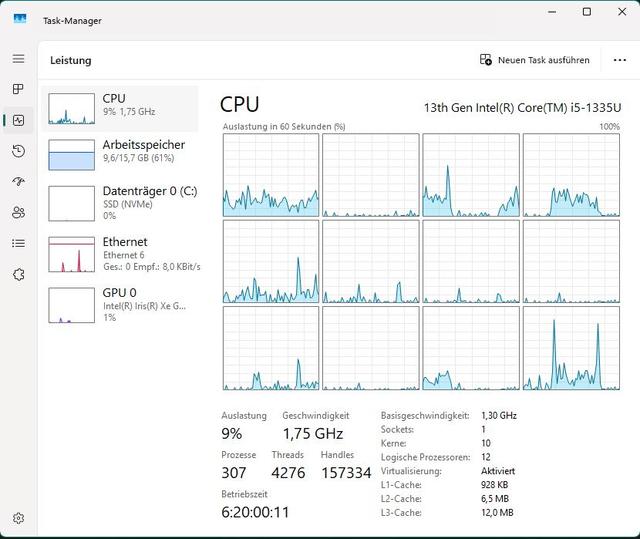Click the 1,75 GHz Geschwindigkeit value
Image resolution: width=640 pixels, height=539 pixels.
point(313,433)
